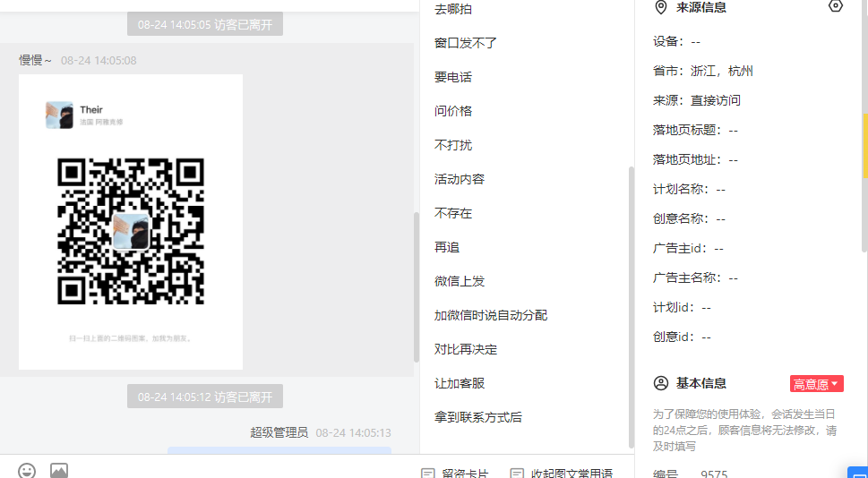
Task: Click the location pin icon beside 来源信息
Action: point(660,7)
